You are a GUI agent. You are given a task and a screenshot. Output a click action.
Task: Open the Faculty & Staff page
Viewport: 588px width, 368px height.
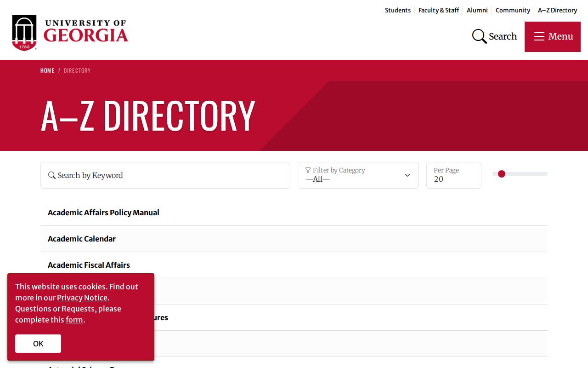[x=439, y=10]
